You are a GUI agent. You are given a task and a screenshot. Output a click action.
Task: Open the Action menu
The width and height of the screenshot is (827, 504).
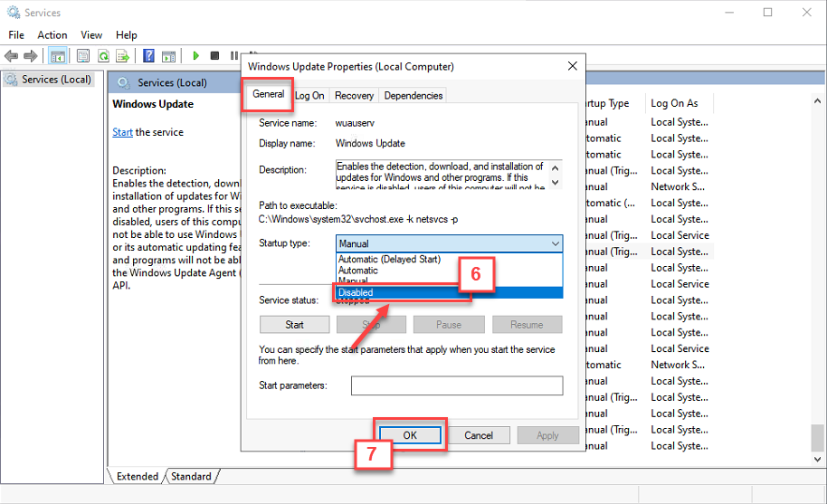[x=52, y=34]
